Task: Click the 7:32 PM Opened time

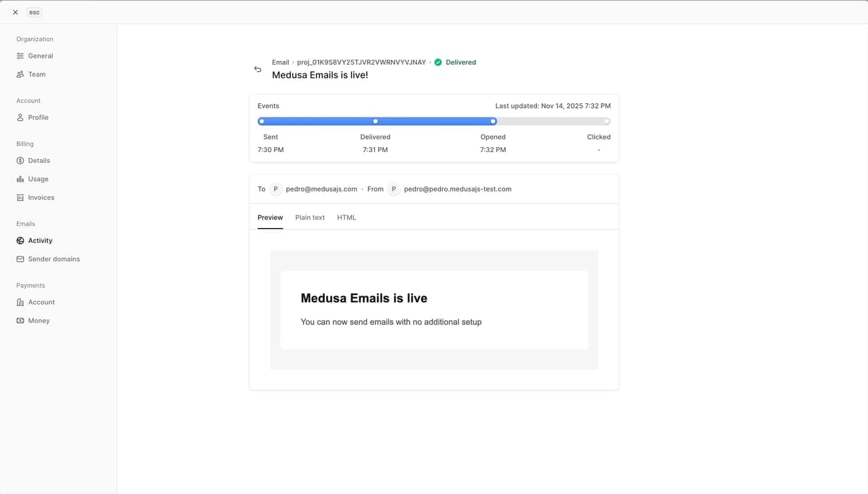Action: coord(493,149)
